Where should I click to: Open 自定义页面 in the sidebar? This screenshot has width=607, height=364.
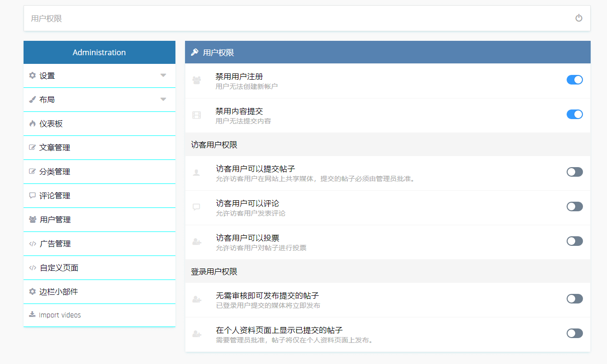pyautogui.click(x=99, y=268)
